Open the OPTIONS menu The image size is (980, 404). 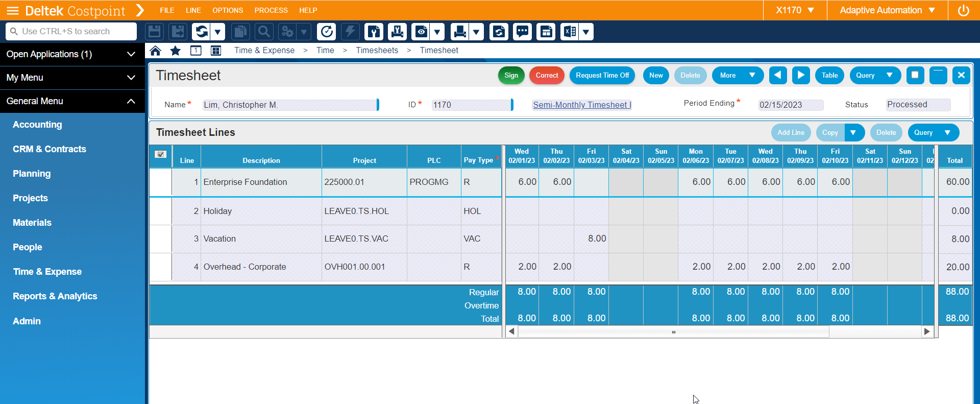(228, 10)
